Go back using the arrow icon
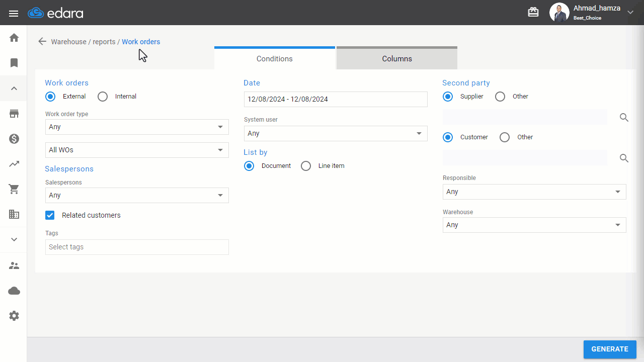The width and height of the screenshot is (644, 362). [42, 41]
